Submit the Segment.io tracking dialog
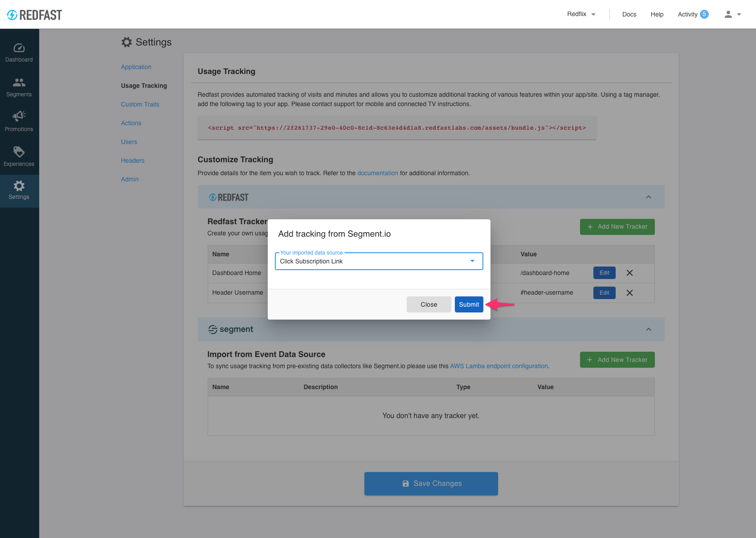 (x=469, y=304)
